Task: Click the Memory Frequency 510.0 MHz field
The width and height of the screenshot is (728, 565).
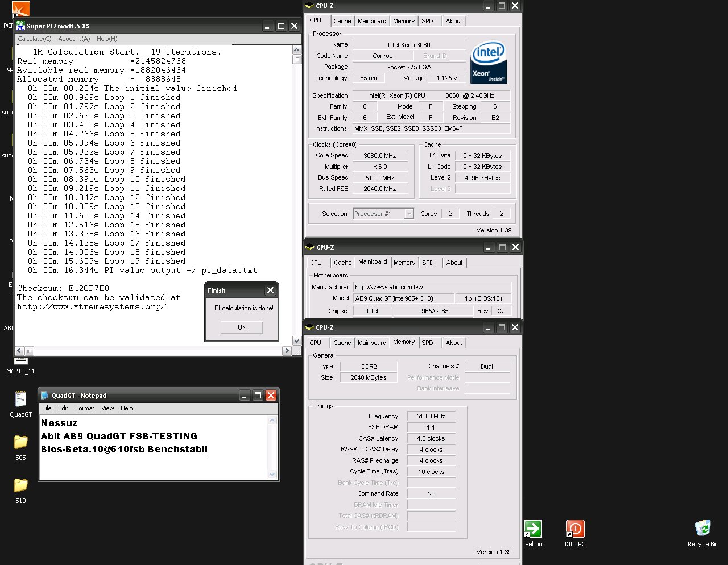Action: point(431,416)
